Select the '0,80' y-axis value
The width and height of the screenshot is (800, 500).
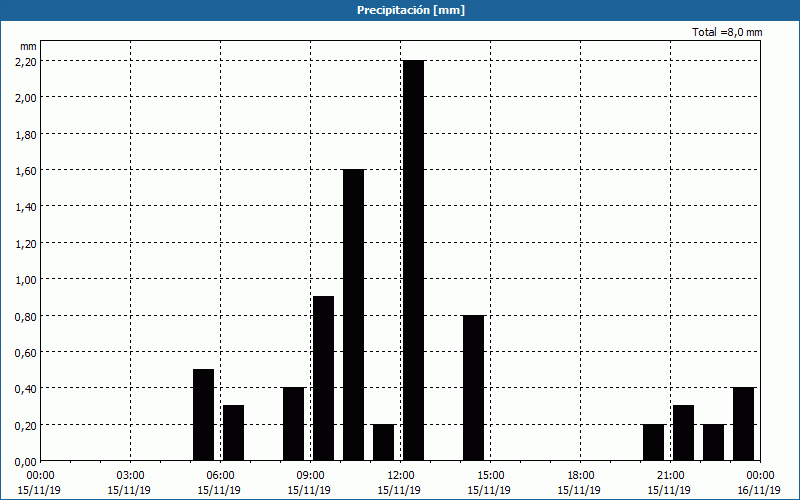click(x=28, y=316)
